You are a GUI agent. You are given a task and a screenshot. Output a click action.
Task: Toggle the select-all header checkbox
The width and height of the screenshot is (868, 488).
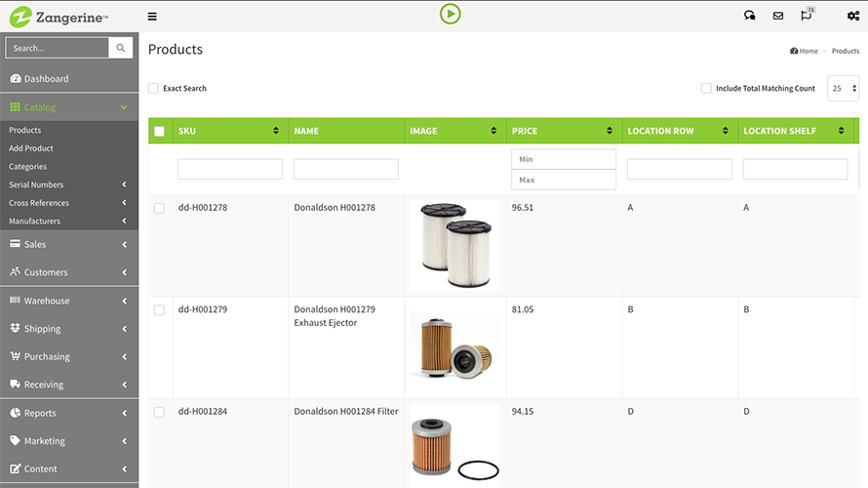159,132
